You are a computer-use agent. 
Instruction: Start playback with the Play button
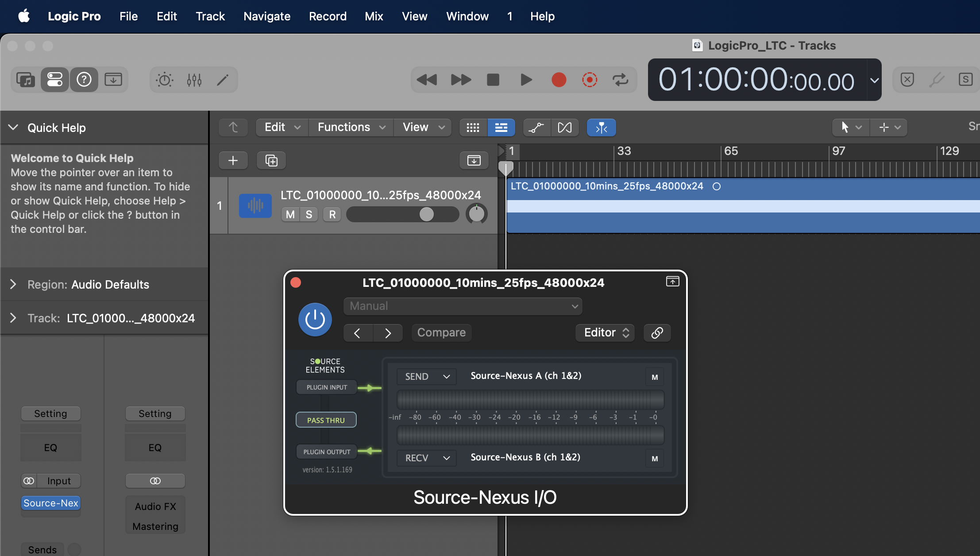(526, 80)
